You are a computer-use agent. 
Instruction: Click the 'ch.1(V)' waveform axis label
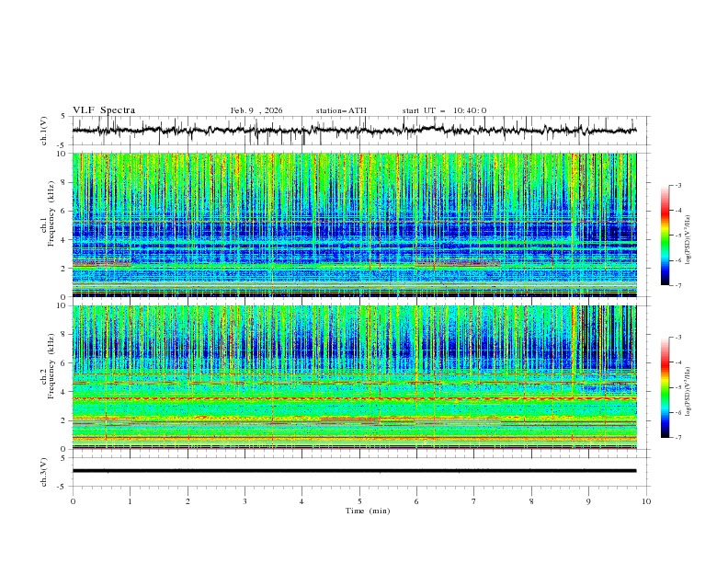(44, 131)
